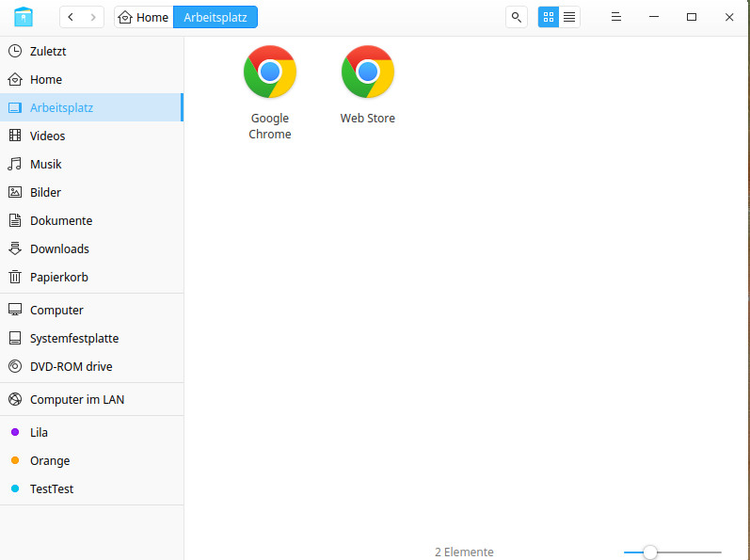This screenshot has width=750, height=560.
Task: Open Downloads in the sidebar
Action: pyautogui.click(x=92, y=248)
